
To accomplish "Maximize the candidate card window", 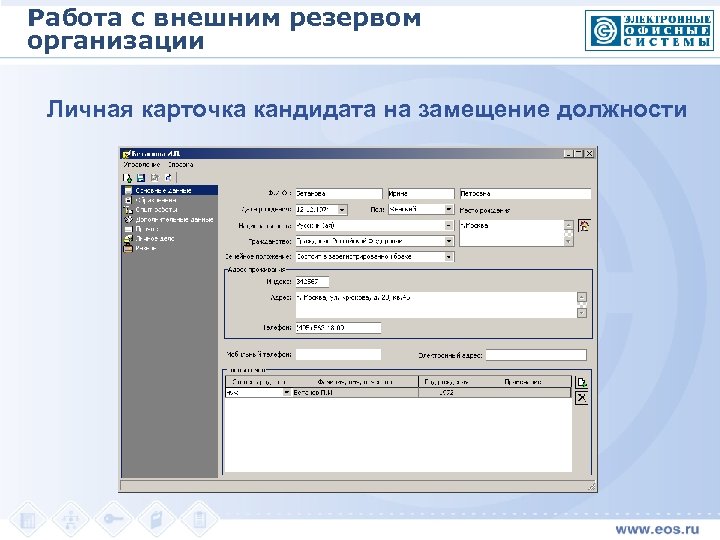I will [579, 154].
